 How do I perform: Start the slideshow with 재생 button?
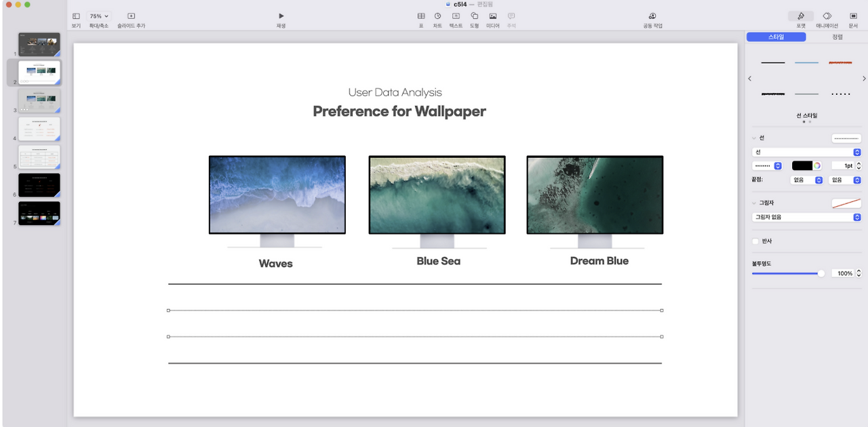[281, 16]
